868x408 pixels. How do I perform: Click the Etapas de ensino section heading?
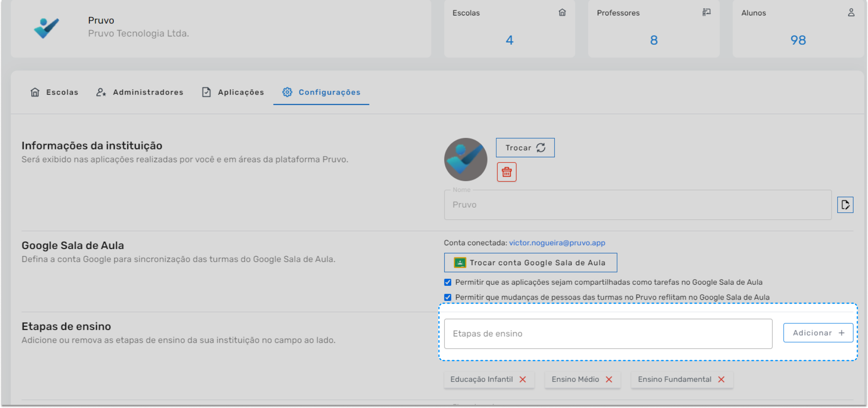point(66,327)
